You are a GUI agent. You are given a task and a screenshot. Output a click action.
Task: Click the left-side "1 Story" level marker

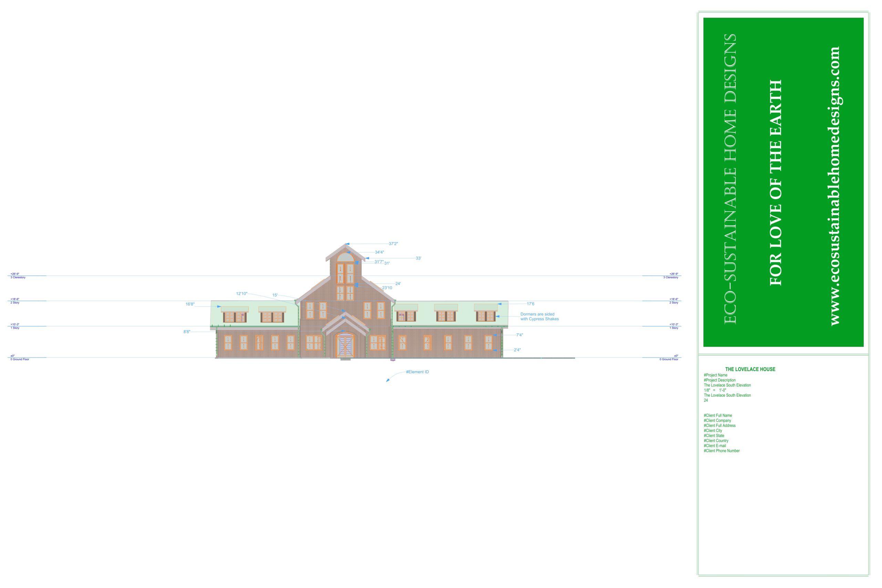15,328
